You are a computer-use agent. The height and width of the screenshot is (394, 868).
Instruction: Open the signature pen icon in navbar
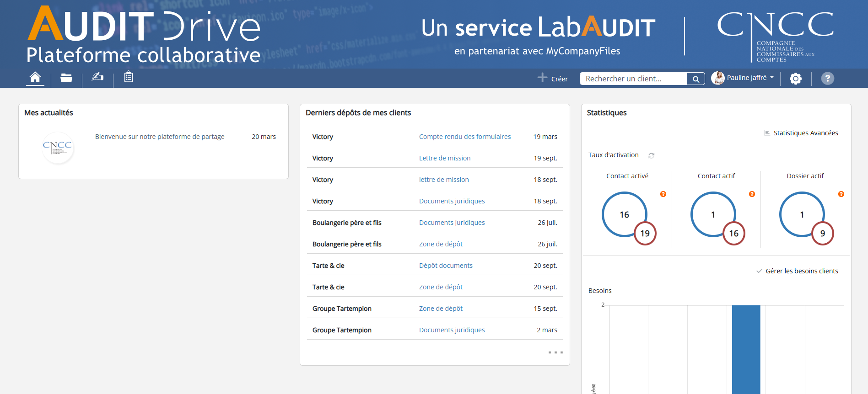click(x=97, y=77)
